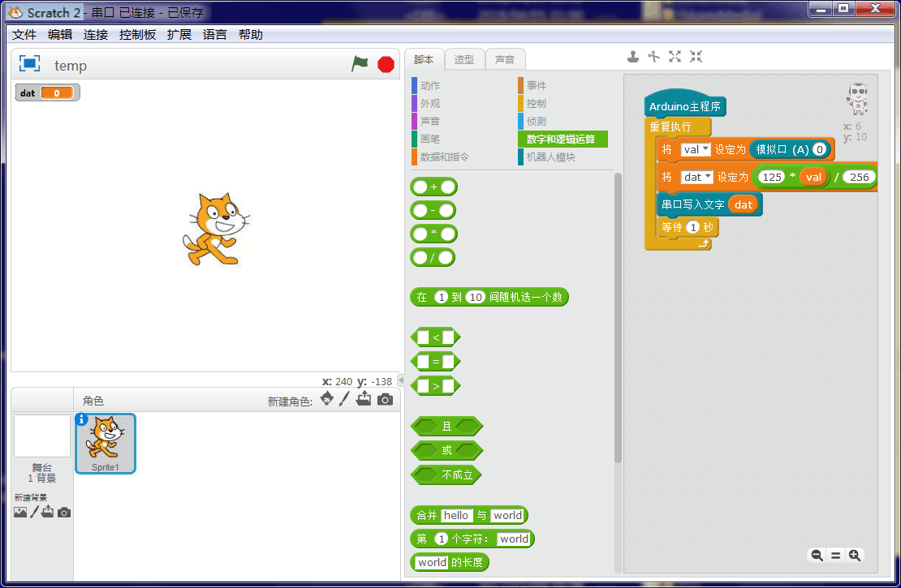Paint a new backdrop
The height and width of the screenshot is (588, 901).
pyautogui.click(x=34, y=512)
